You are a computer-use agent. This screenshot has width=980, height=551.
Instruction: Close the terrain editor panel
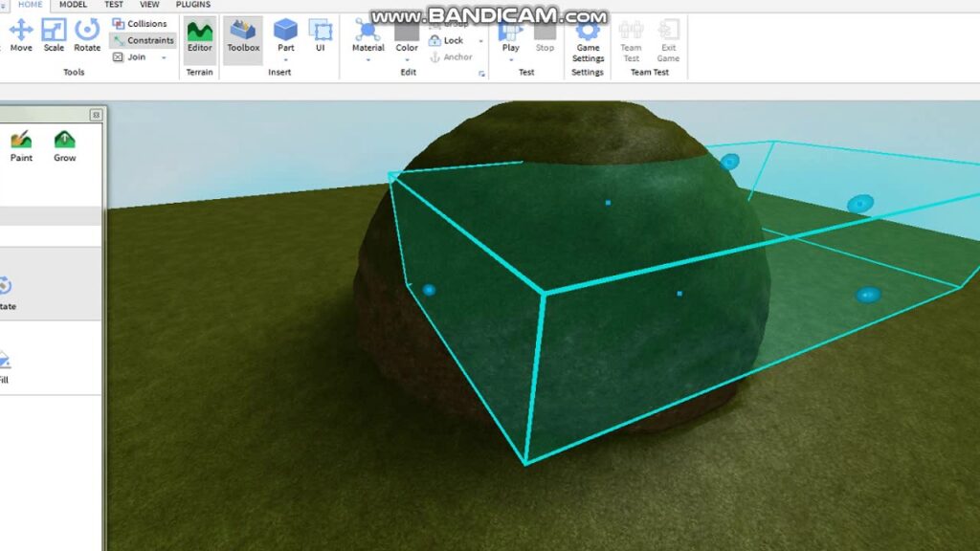coord(96,115)
